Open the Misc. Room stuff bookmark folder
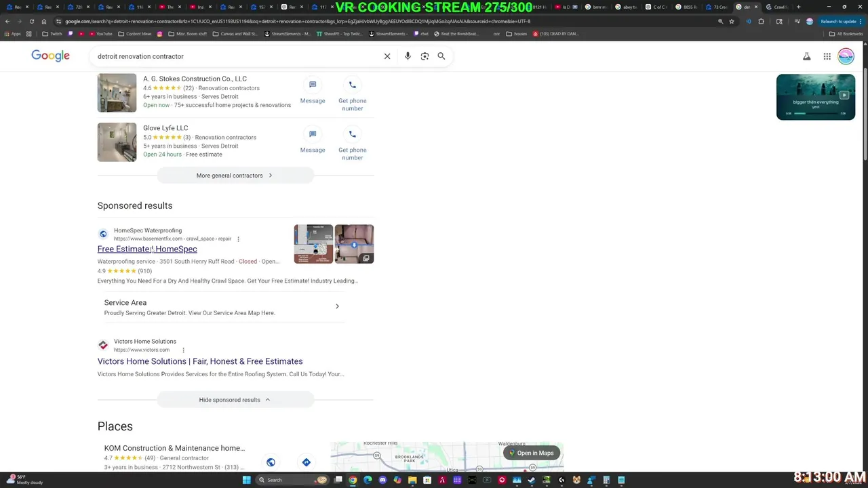Image resolution: width=868 pixels, height=488 pixels. (x=186, y=34)
